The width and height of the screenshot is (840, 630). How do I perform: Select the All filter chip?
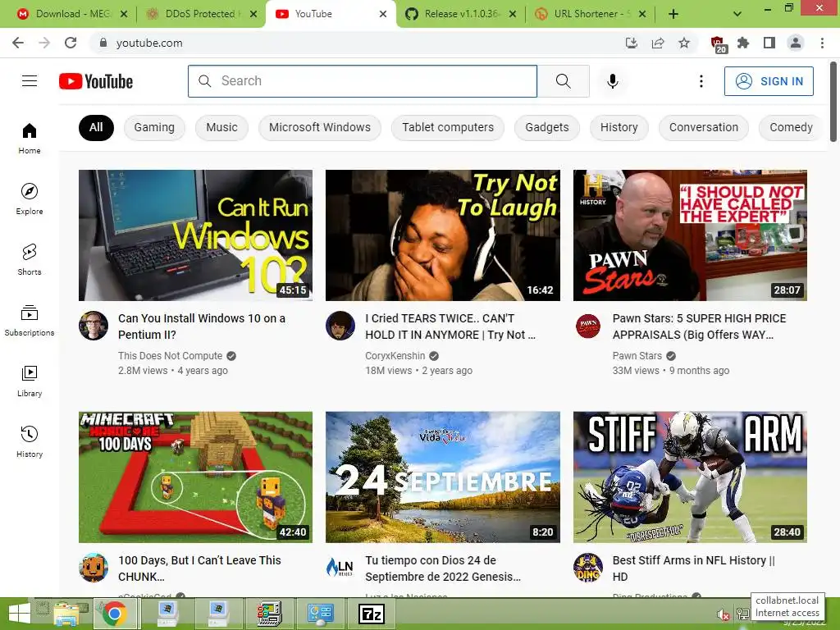click(96, 127)
